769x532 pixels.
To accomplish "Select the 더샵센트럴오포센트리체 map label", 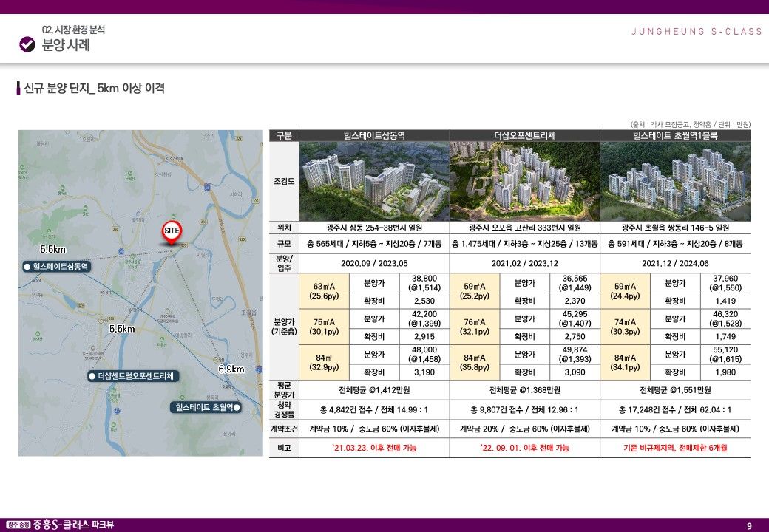I will point(130,377).
